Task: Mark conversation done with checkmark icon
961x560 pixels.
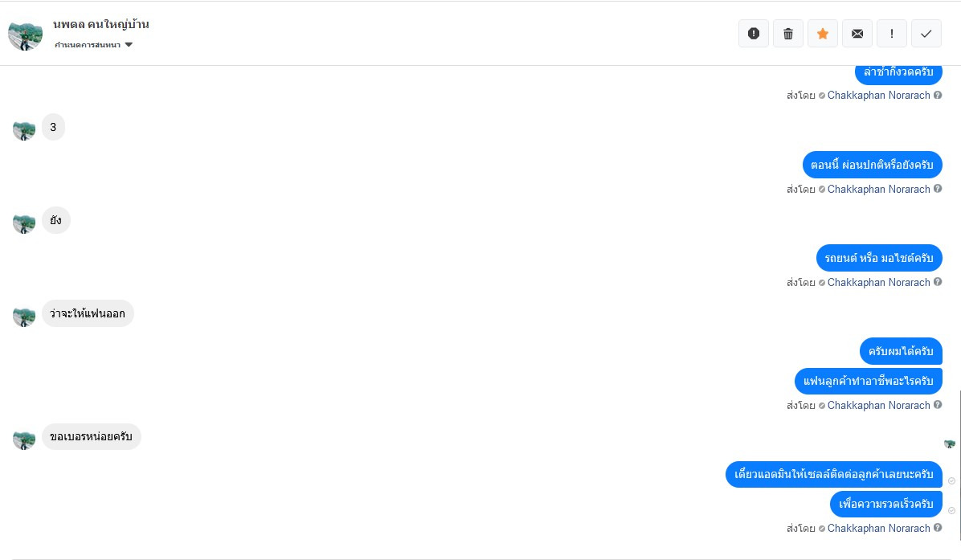Action: tap(926, 34)
